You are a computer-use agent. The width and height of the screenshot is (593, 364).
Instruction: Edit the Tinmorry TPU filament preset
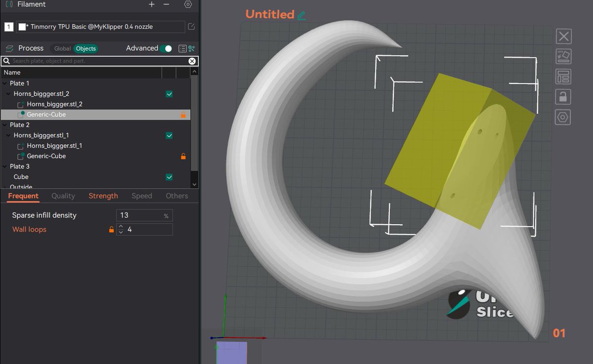(192, 27)
